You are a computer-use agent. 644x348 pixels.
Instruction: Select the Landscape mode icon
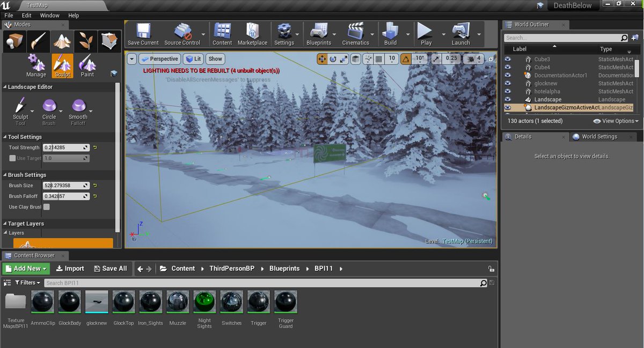(x=63, y=41)
